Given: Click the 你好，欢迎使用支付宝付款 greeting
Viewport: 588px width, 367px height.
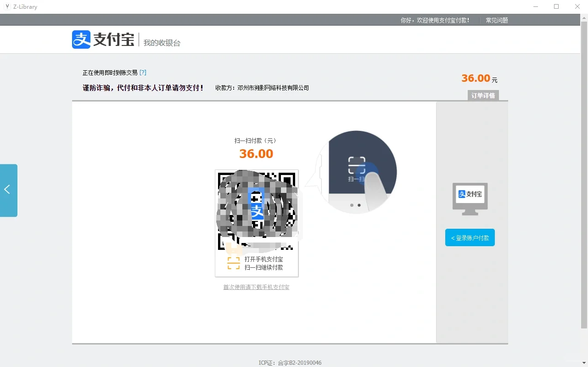Looking at the screenshot, I should [435, 20].
